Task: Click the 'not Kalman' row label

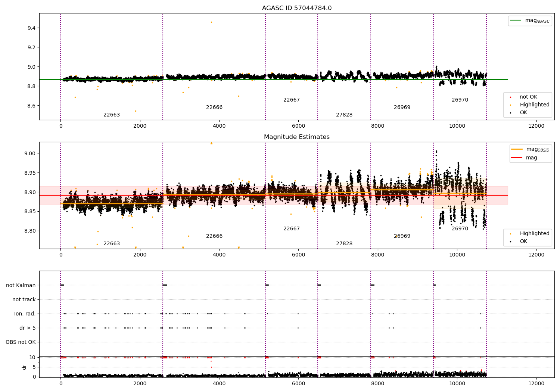Action: point(21,285)
